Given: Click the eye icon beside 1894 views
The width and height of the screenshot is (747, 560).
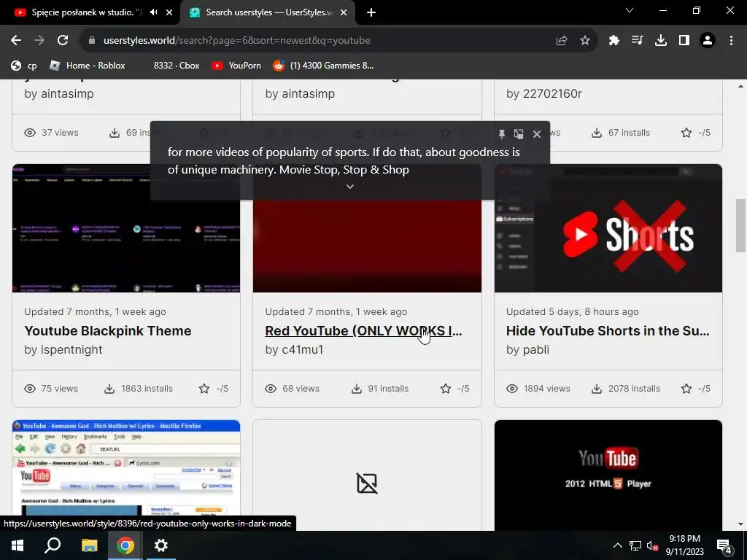Looking at the screenshot, I should (x=511, y=389).
